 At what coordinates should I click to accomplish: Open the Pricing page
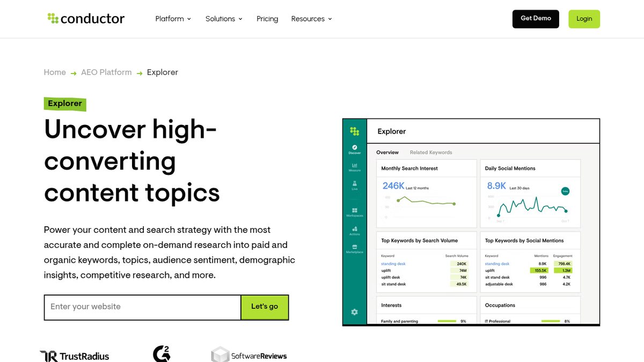(267, 19)
